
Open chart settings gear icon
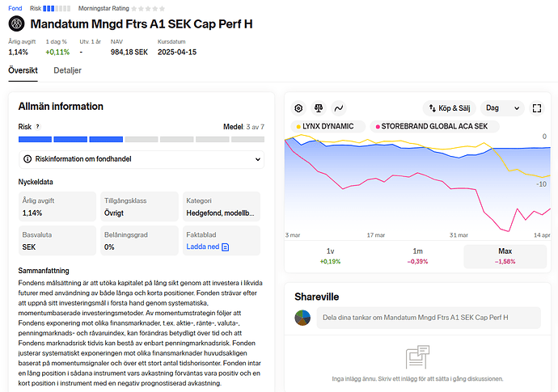[x=298, y=107]
